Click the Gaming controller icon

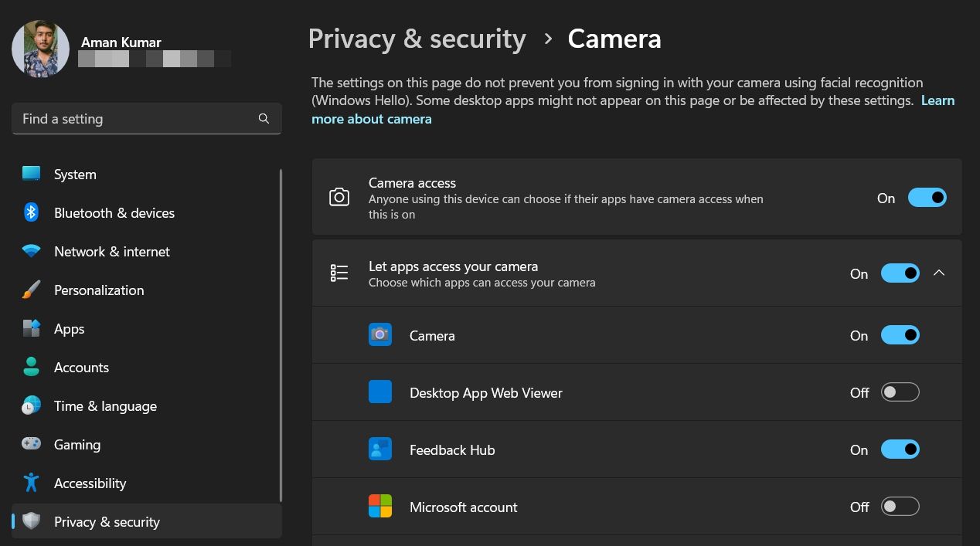(x=31, y=444)
